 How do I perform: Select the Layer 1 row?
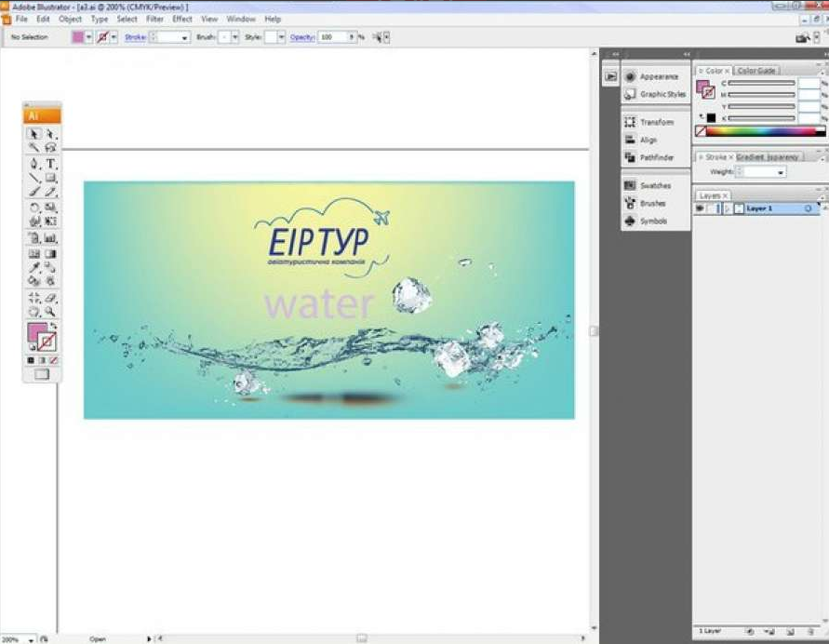(757, 208)
